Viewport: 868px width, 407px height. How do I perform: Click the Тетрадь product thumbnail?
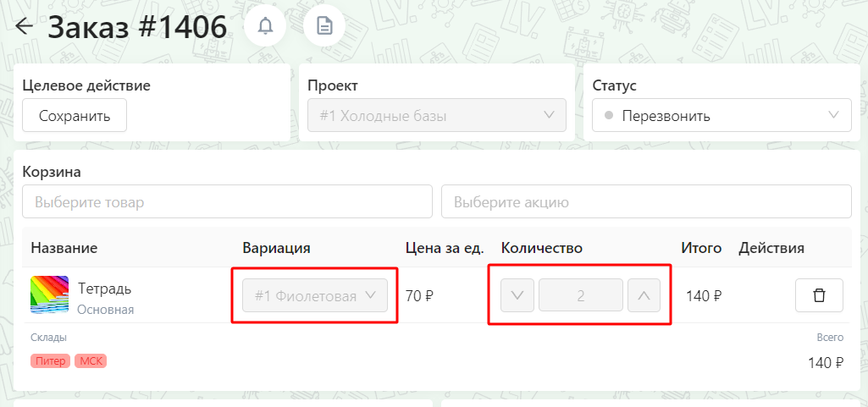click(x=49, y=294)
